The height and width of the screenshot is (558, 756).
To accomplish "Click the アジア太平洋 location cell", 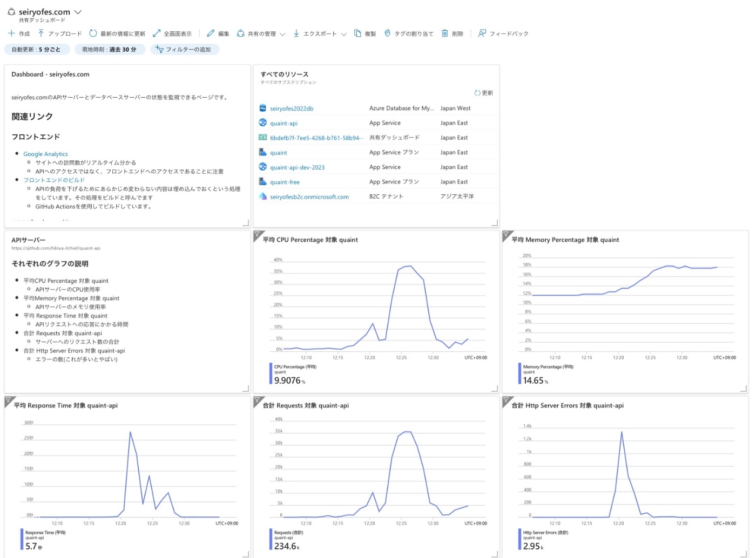I will pyautogui.click(x=457, y=196).
